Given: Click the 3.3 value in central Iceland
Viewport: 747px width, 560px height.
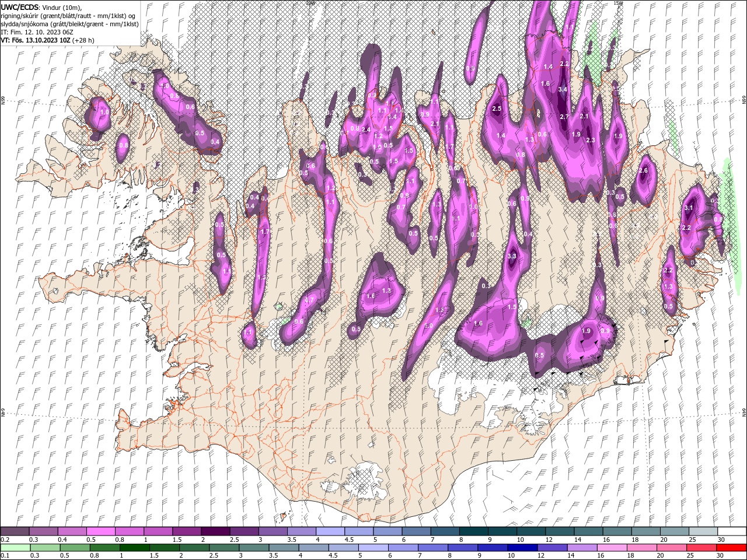Looking at the screenshot, I should 512,256.
